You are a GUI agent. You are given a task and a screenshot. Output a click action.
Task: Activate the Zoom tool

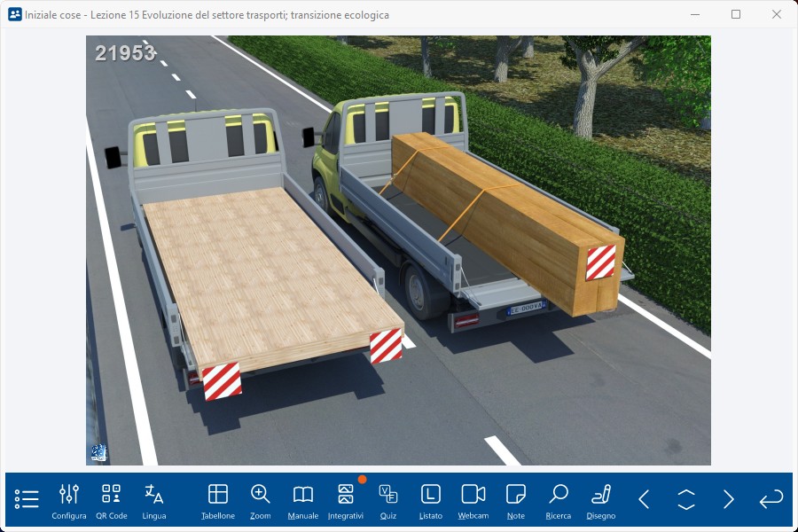(x=261, y=500)
